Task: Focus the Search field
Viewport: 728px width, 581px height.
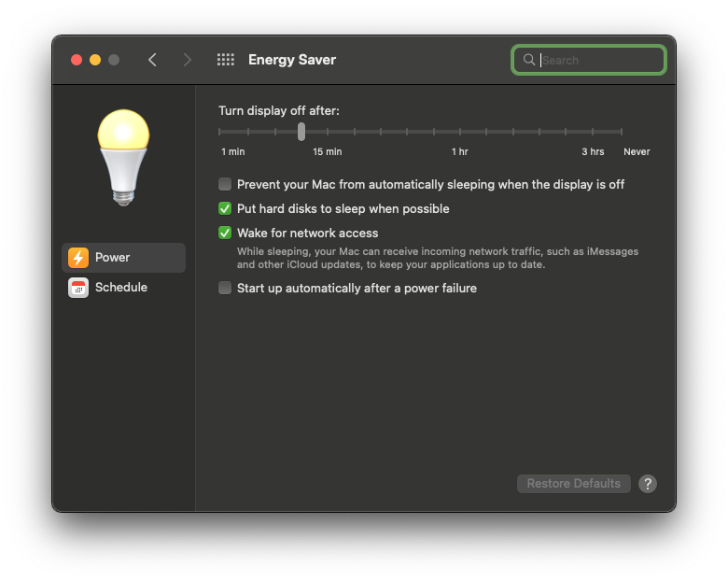Action: pyautogui.click(x=589, y=60)
